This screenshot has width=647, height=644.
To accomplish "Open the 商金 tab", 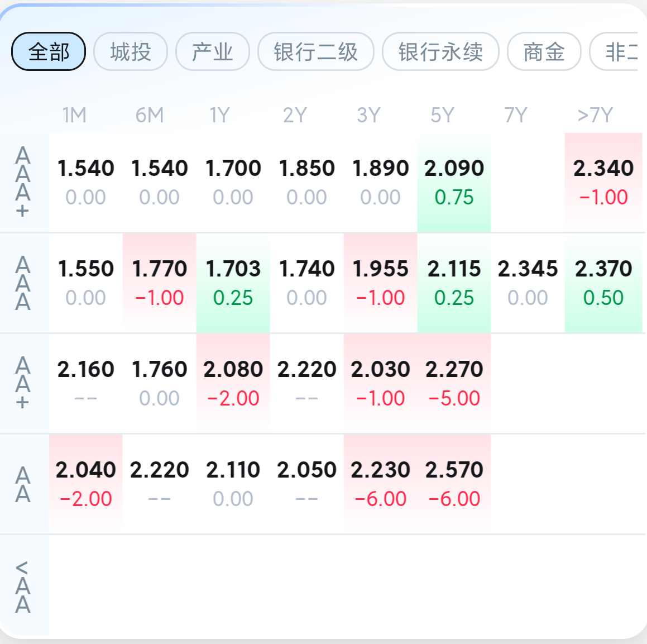I will pyautogui.click(x=544, y=52).
